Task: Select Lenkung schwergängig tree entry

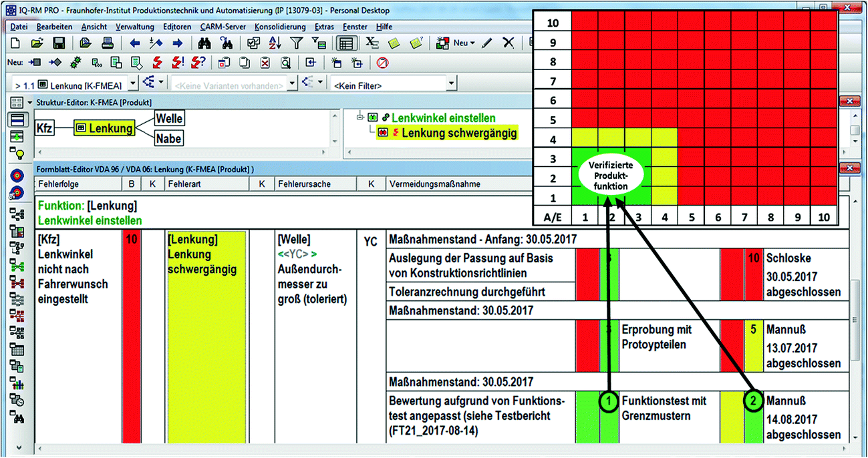Action: coord(459,133)
